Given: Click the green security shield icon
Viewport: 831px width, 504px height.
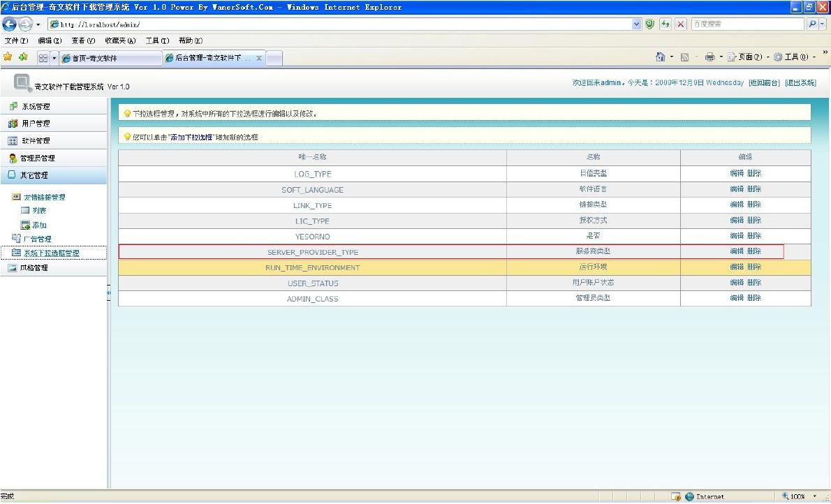Looking at the screenshot, I should click(x=649, y=24).
